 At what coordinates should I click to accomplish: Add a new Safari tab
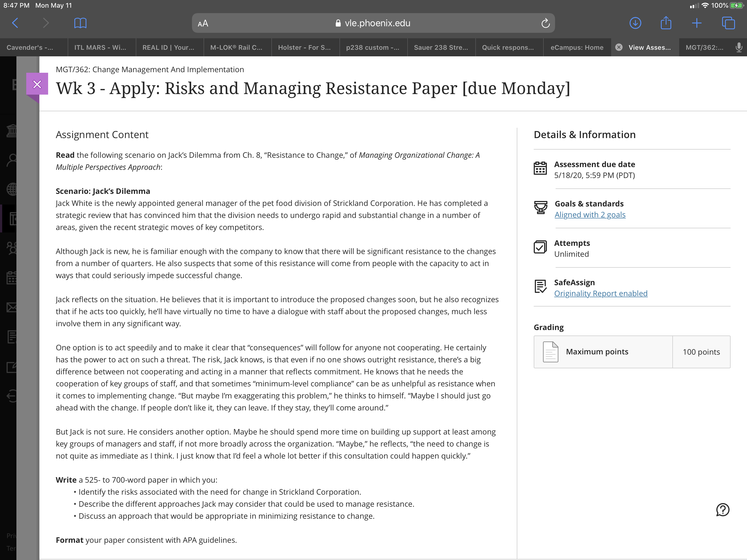point(696,23)
